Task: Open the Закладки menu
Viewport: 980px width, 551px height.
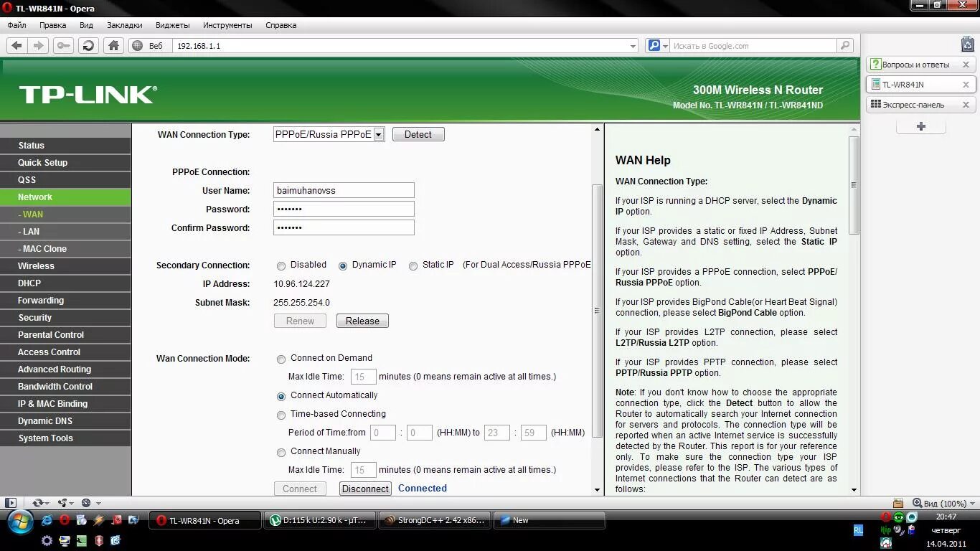Action: coord(124,25)
